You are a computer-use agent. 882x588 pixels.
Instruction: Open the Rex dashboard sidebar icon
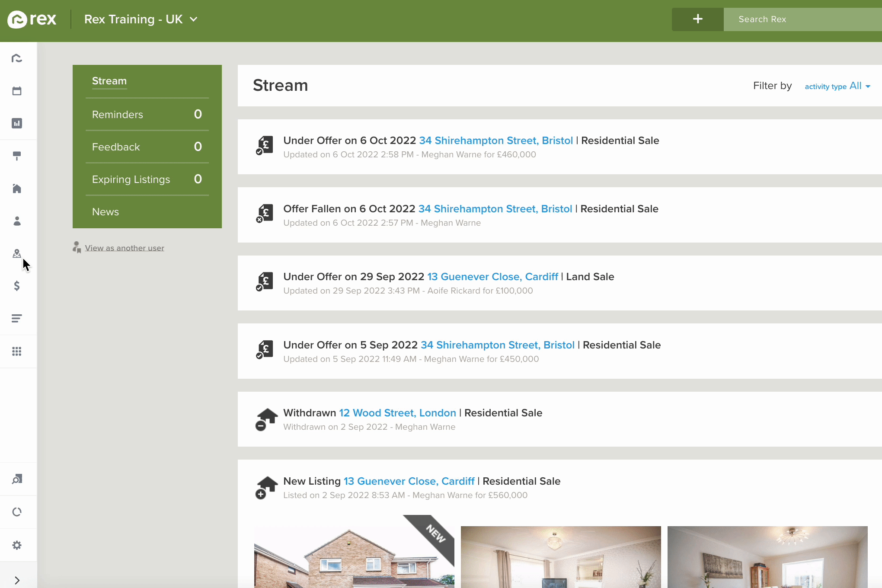pyautogui.click(x=17, y=58)
